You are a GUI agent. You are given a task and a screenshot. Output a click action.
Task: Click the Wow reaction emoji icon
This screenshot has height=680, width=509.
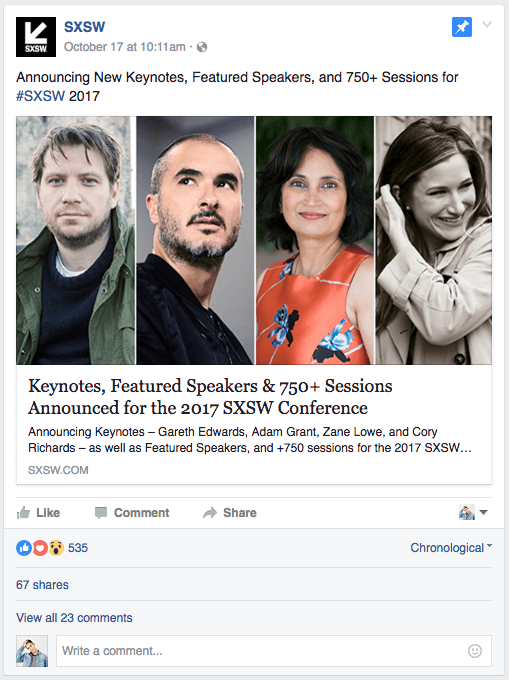[x=56, y=548]
